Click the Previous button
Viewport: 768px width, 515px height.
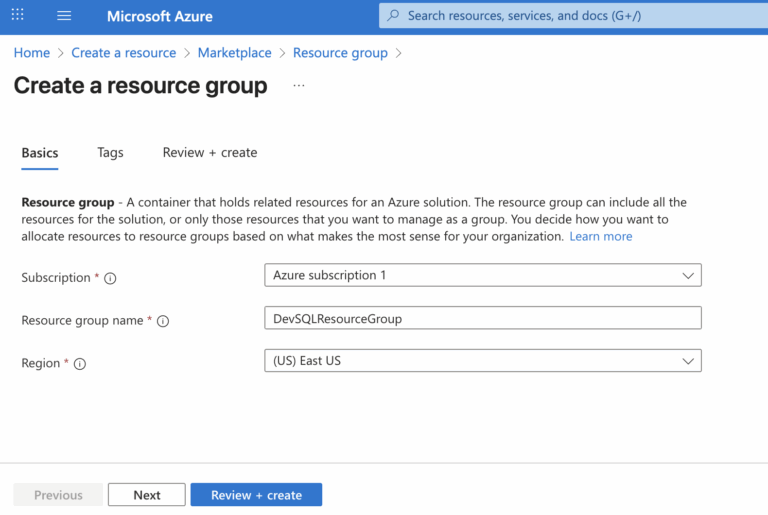coord(58,494)
